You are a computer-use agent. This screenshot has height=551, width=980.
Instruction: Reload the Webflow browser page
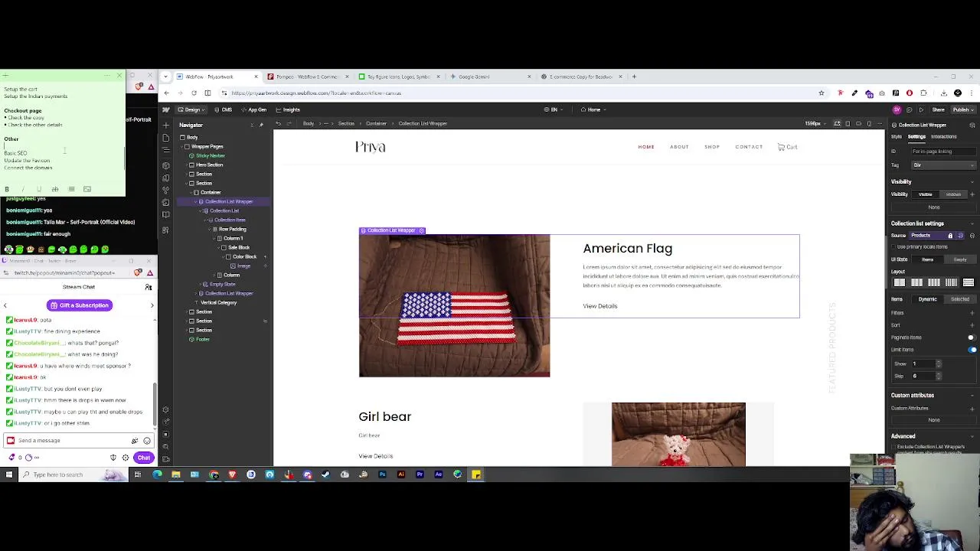point(194,93)
